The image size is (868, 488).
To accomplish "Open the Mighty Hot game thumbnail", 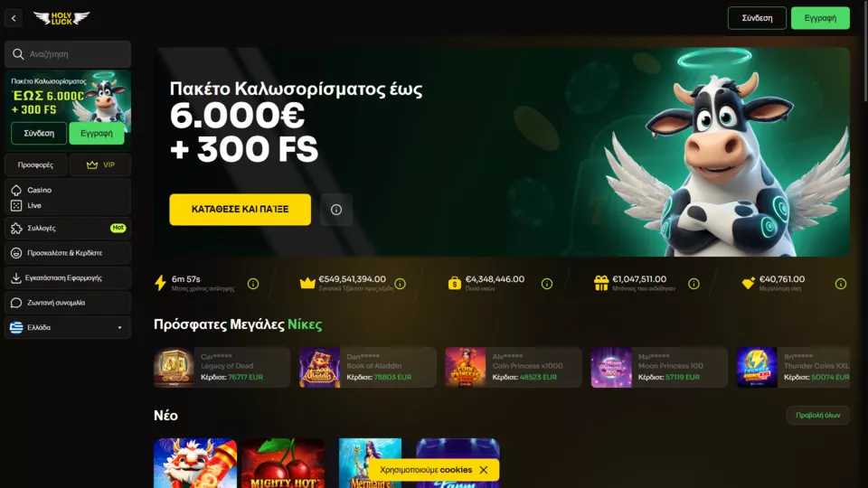I will (283, 463).
